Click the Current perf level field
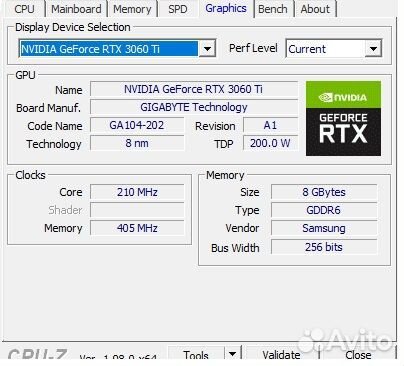 [325, 49]
